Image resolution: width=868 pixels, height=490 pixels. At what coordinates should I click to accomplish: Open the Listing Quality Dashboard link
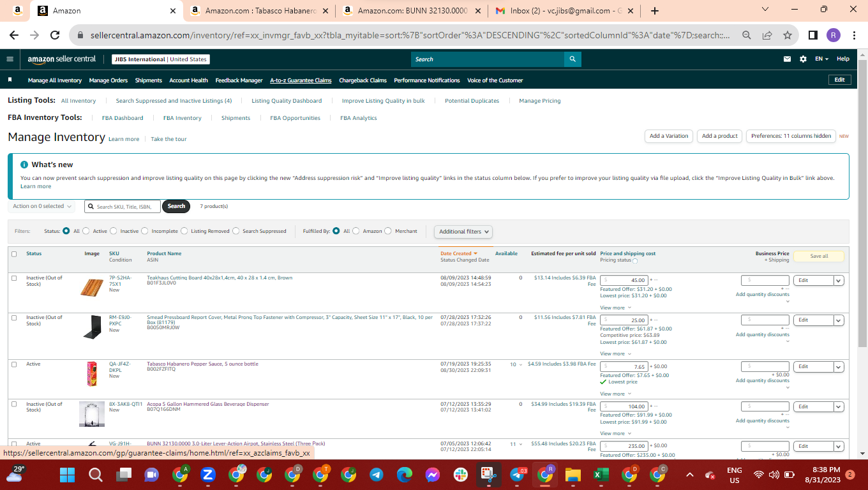[287, 101]
